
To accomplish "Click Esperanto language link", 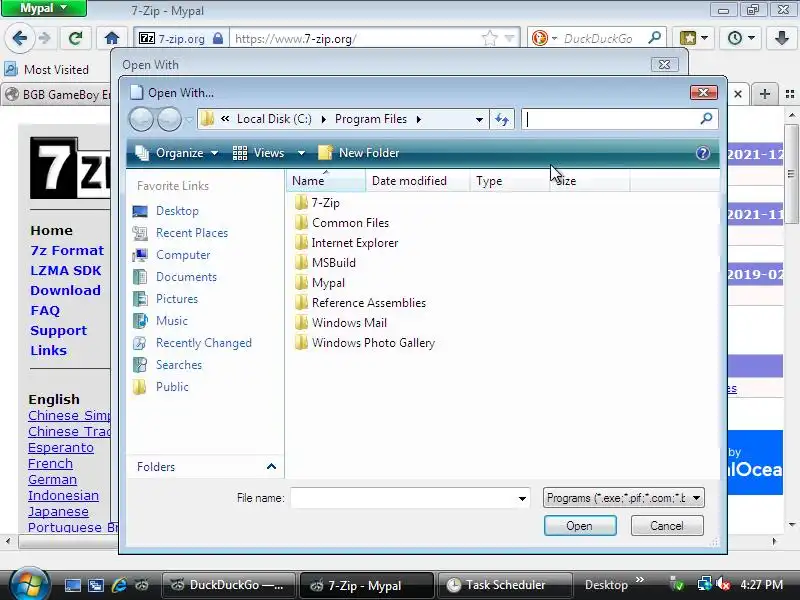I will point(61,447).
